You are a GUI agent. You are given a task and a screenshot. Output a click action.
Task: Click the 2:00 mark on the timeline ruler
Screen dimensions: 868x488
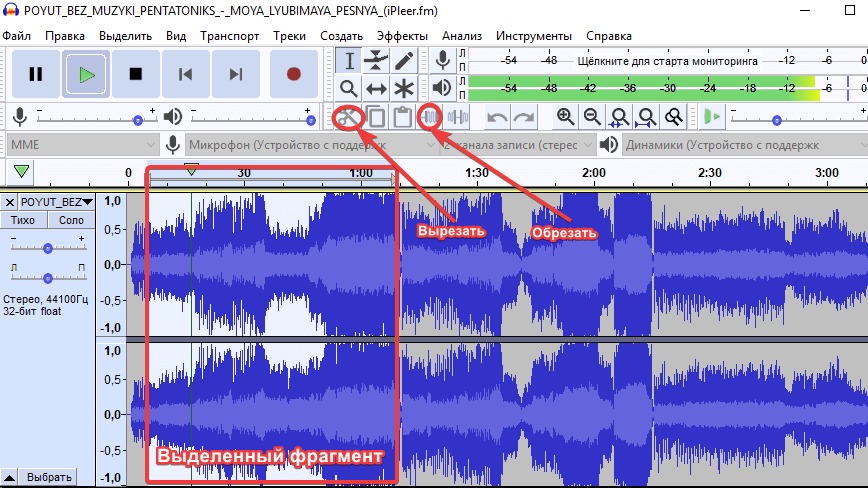point(593,173)
